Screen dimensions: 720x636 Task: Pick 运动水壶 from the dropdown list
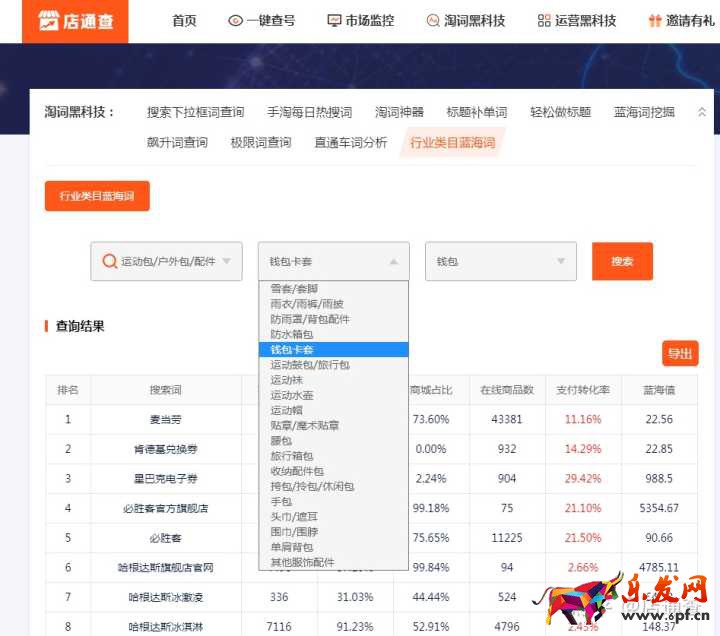point(291,395)
